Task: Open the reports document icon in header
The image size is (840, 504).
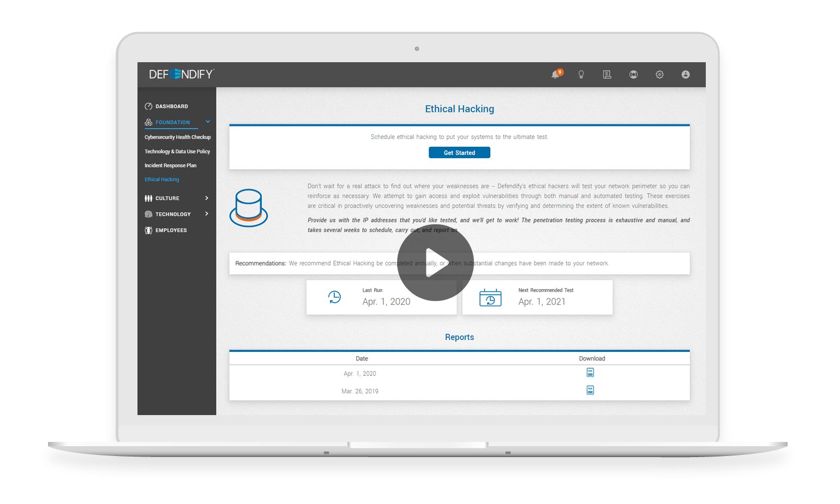Action: pyautogui.click(x=607, y=75)
